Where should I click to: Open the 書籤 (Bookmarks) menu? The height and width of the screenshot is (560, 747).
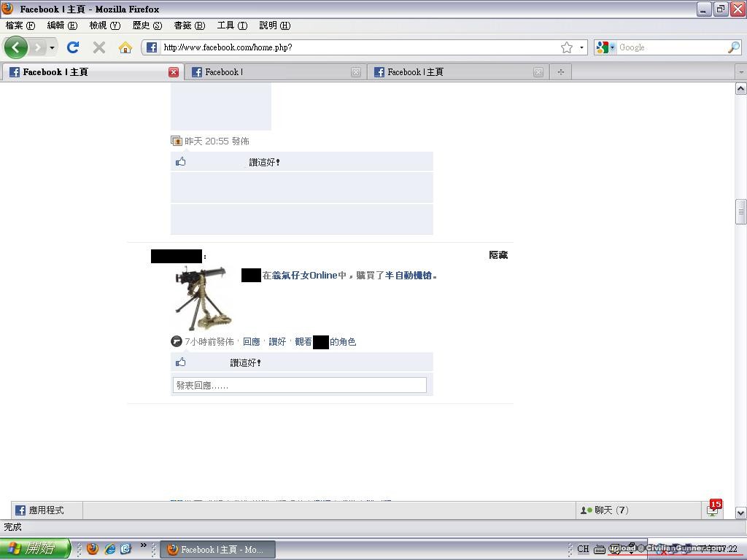tap(189, 26)
